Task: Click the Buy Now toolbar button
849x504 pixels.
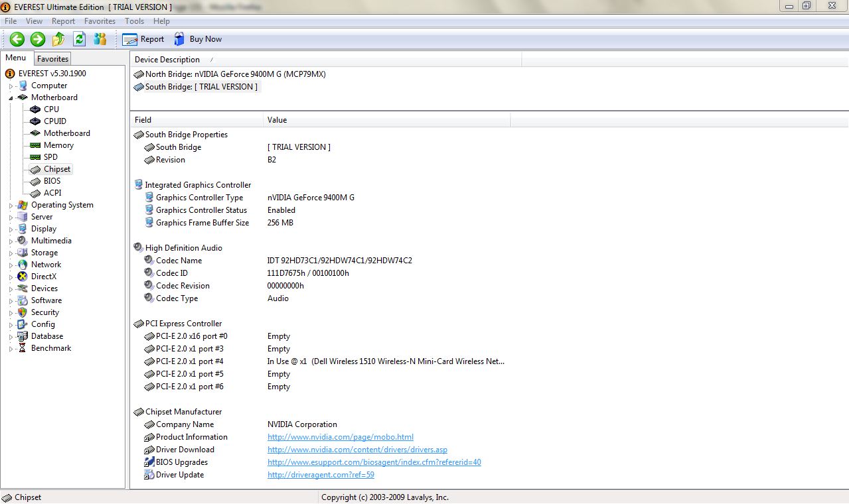Action: [x=198, y=39]
